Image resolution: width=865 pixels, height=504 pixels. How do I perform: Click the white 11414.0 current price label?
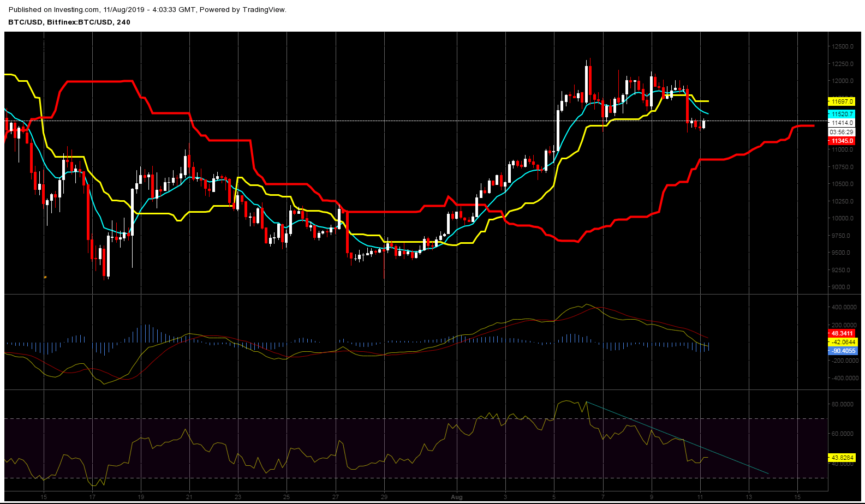click(842, 123)
